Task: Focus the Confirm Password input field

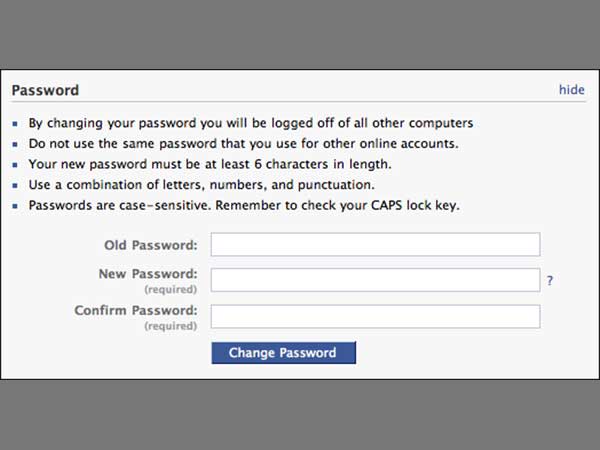Action: pyautogui.click(x=375, y=316)
